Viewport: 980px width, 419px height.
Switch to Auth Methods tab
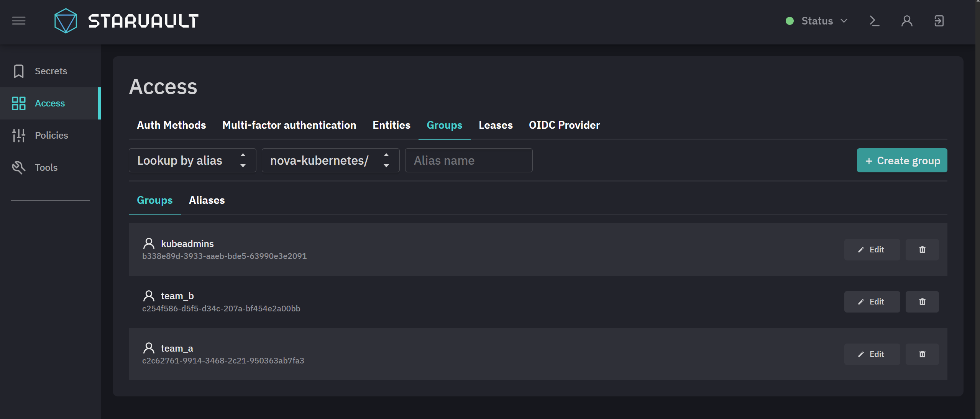coord(171,125)
